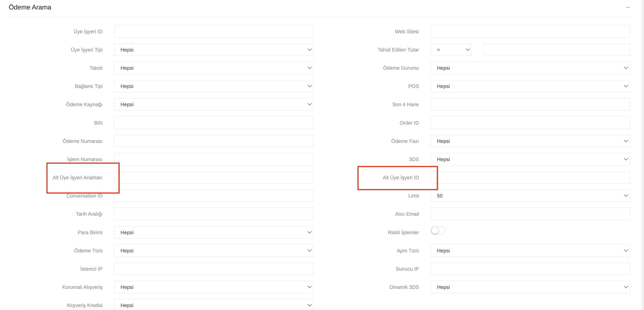
Task: Focus the Order ID input field
Action: tap(530, 123)
